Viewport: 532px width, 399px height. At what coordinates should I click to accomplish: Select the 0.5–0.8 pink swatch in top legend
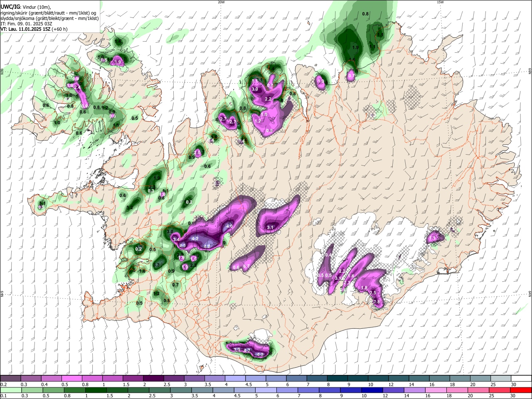[71, 379]
